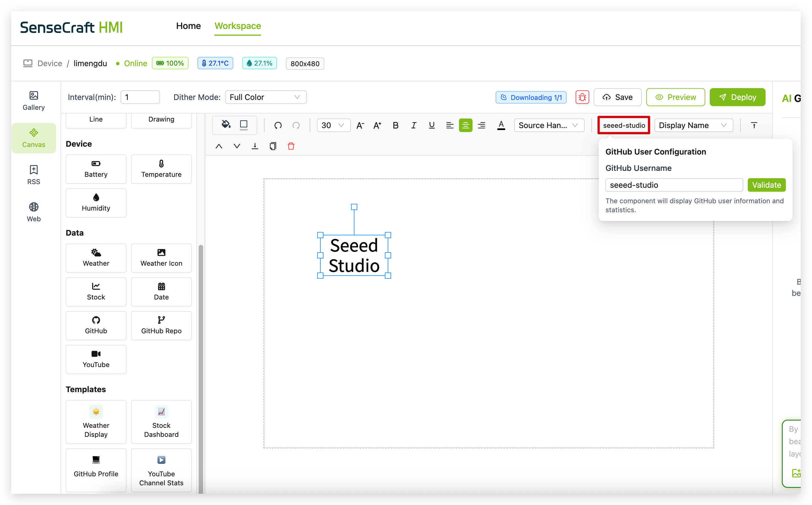The height and width of the screenshot is (505, 812).
Task: Open the Display Name field dropdown
Action: [x=693, y=125]
